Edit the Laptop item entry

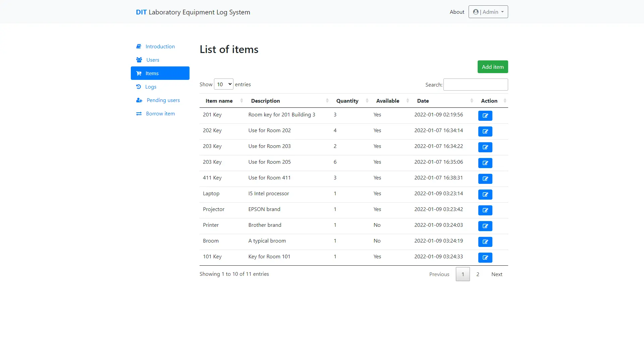click(x=485, y=195)
